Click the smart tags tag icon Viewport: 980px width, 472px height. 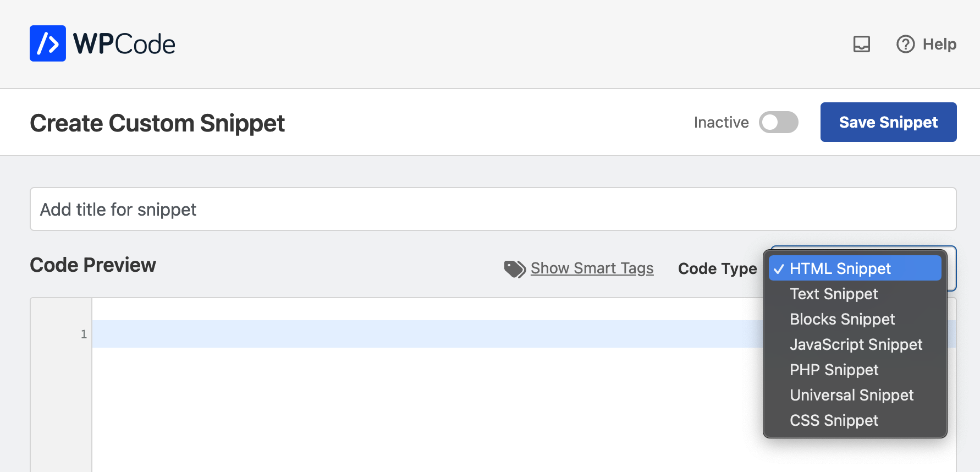click(x=515, y=269)
